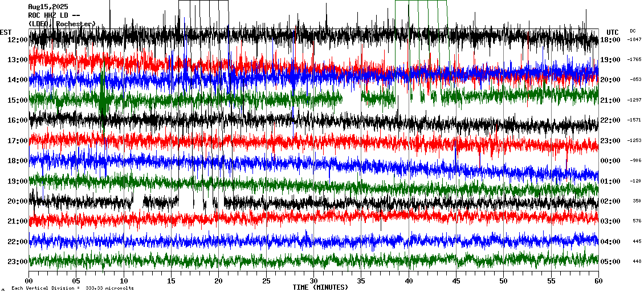Select the 45 minute axis tick label
Viewport: 644px width, 296px height.
coord(456,281)
